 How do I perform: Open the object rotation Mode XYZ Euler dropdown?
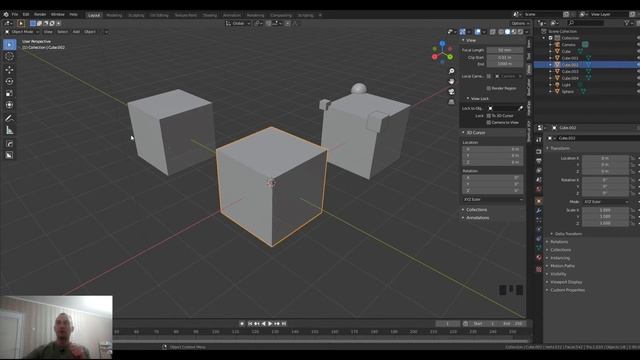point(605,202)
